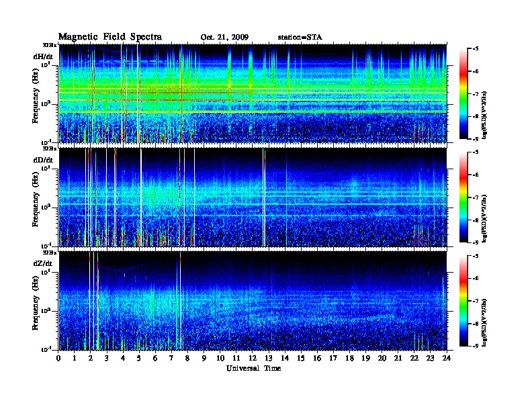Click the -5 value on dH/dt color bar

476,49
